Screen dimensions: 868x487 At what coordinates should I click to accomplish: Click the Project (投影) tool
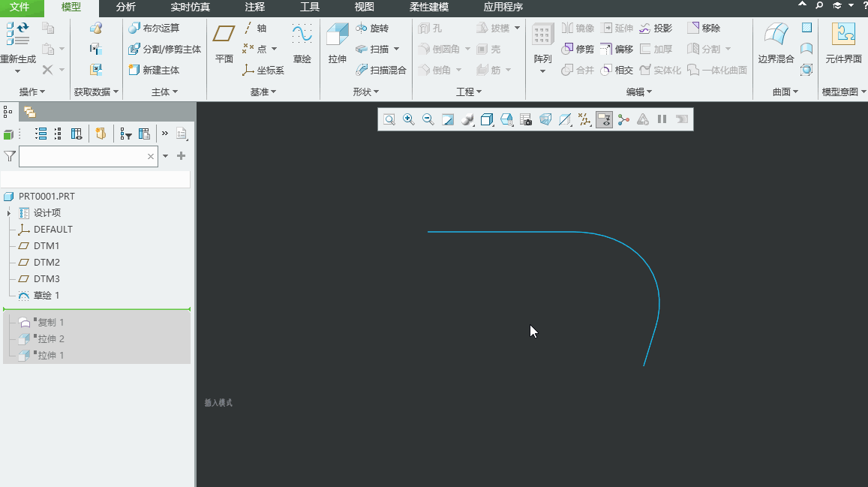point(656,29)
